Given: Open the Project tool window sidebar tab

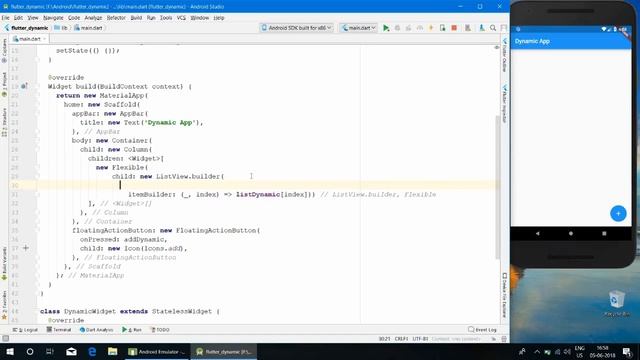Looking at the screenshot, I should [4, 85].
